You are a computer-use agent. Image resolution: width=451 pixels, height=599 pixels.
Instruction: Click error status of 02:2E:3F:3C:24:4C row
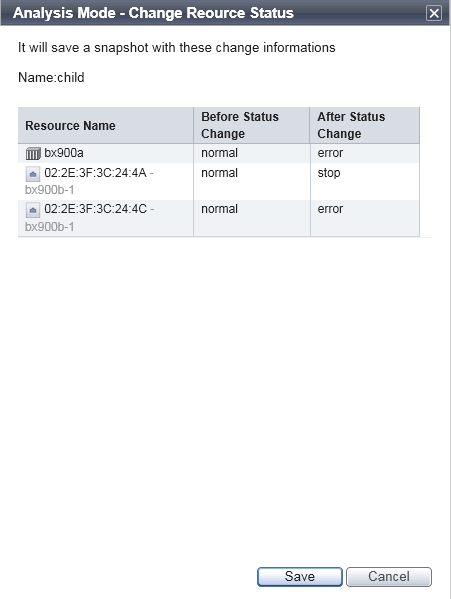point(330,209)
